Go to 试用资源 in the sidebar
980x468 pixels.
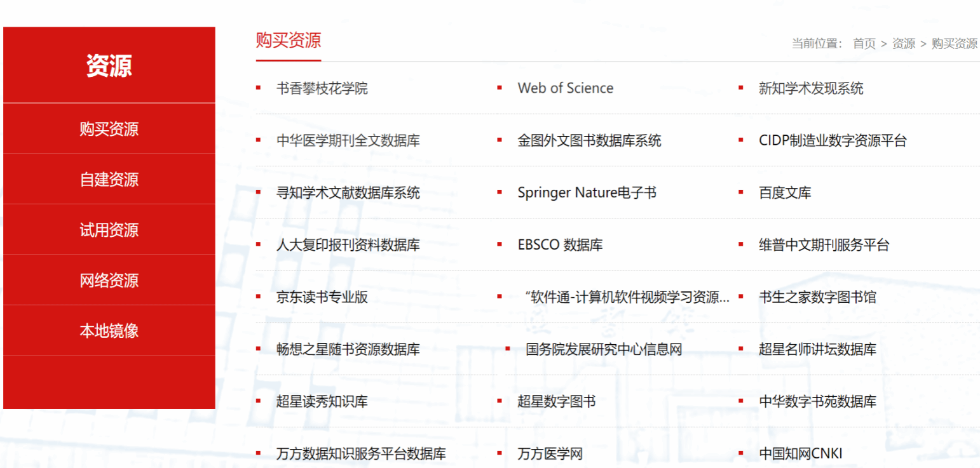coord(109,230)
